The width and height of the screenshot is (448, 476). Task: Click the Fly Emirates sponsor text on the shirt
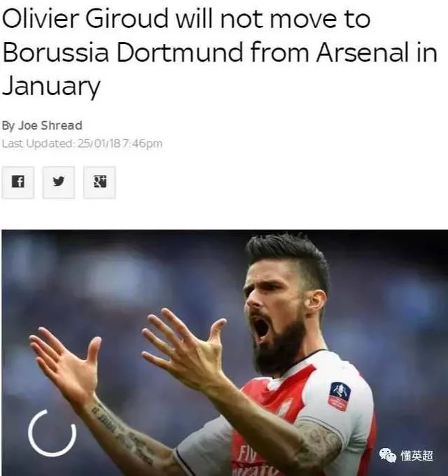coord(253,461)
